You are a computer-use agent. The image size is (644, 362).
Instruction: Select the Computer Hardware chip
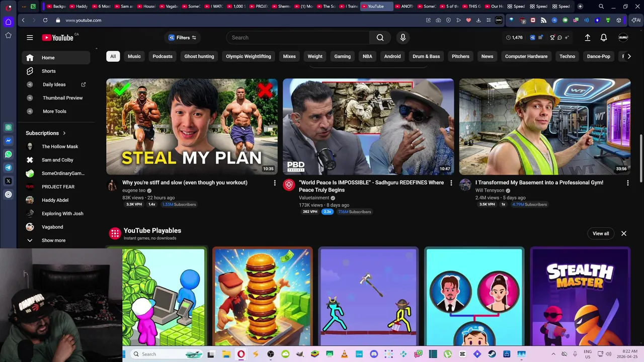526,56
